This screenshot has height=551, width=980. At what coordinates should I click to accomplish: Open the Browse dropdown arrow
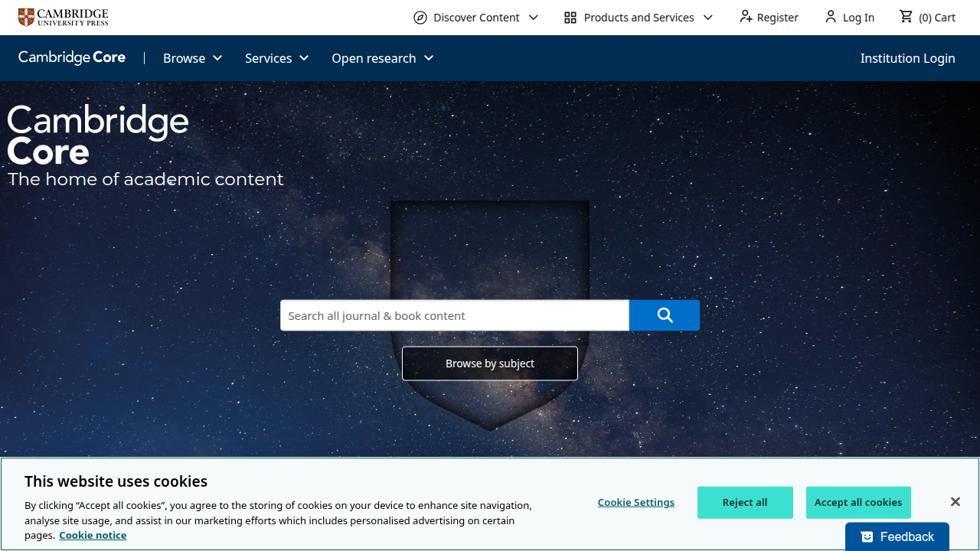click(217, 58)
